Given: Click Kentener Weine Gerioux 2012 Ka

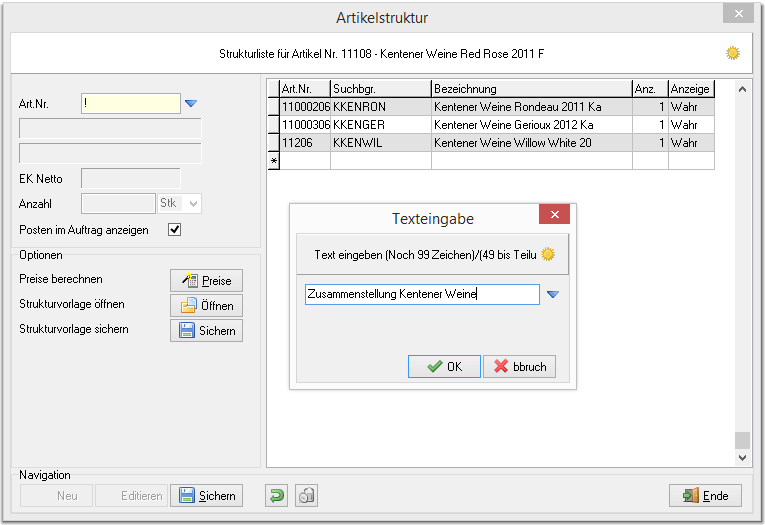Looking at the screenshot, I should [x=532, y=125].
